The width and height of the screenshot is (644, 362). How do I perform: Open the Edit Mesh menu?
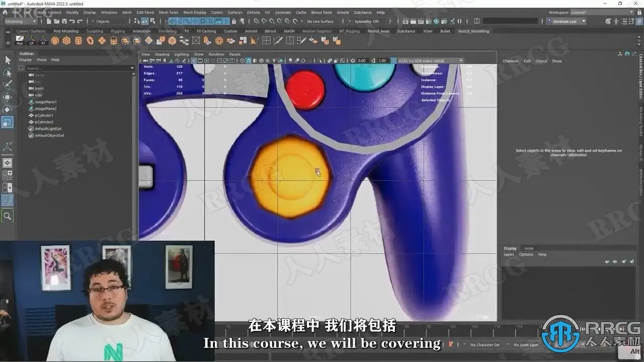(x=145, y=13)
